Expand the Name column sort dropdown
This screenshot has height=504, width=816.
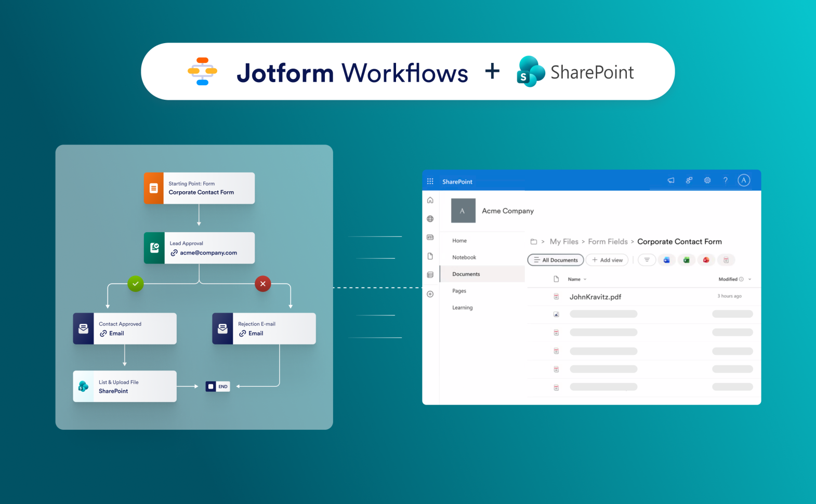[x=585, y=280]
